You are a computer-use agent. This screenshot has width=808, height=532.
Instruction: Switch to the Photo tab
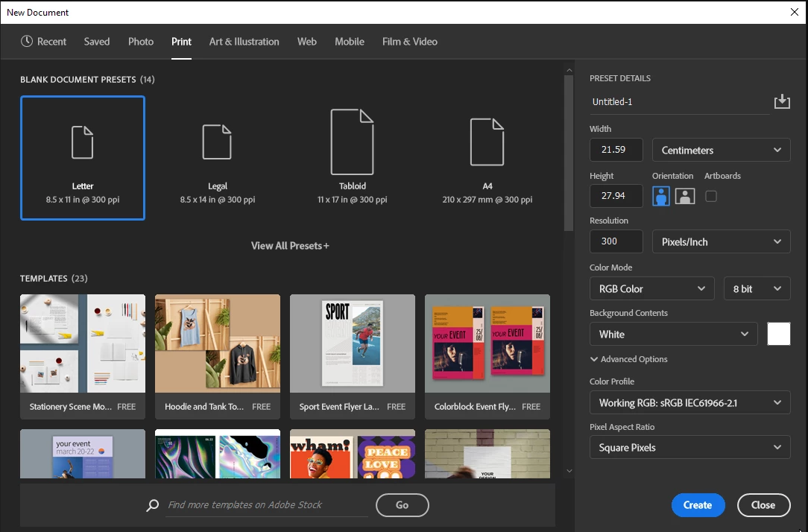141,42
